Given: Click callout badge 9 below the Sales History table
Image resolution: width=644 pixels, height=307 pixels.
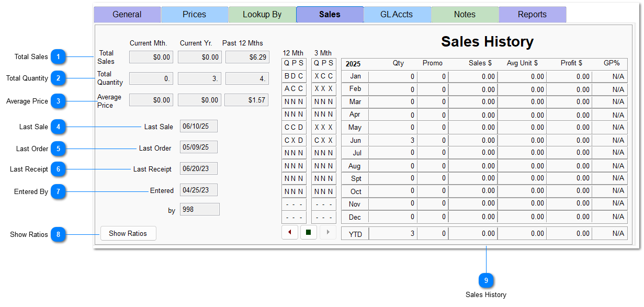Looking at the screenshot, I should click(x=486, y=280).
